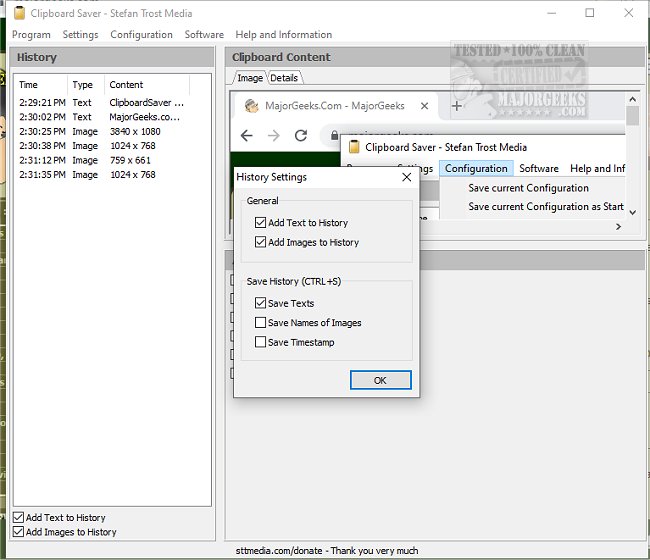The image size is (650, 560).
Task: Enable Save Names of Images option
Action: [261, 323]
